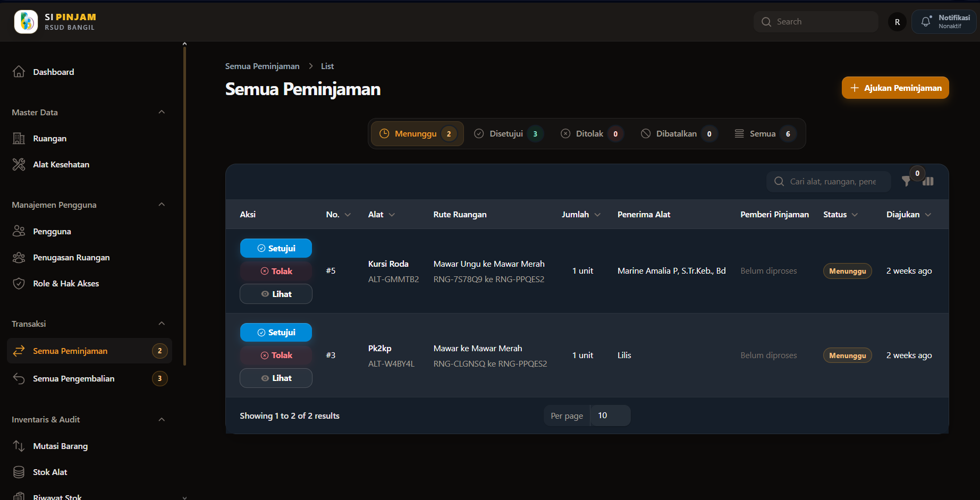Click the Mutasi Barang arrows icon
Viewport: 980px width, 500px height.
pyautogui.click(x=19, y=446)
